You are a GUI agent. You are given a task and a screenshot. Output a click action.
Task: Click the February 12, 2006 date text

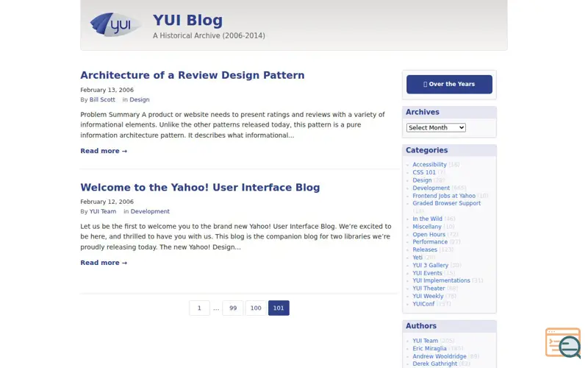point(107,202)
